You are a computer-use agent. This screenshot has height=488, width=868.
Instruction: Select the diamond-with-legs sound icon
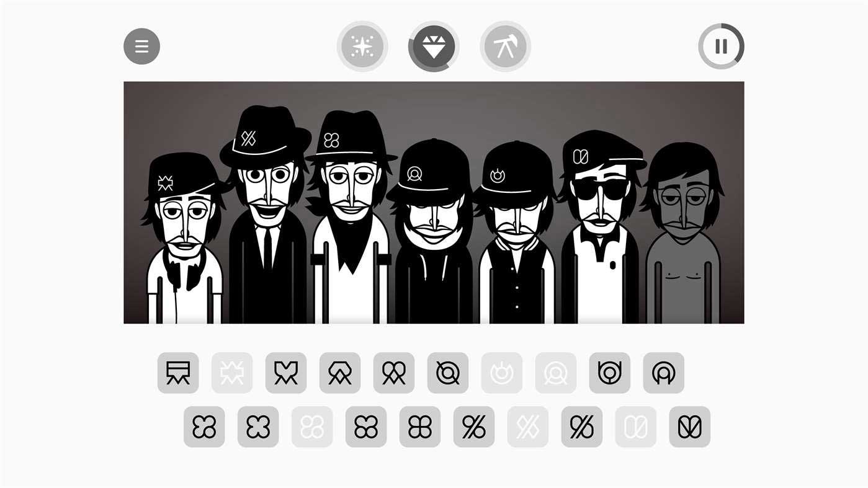point(340,373)
